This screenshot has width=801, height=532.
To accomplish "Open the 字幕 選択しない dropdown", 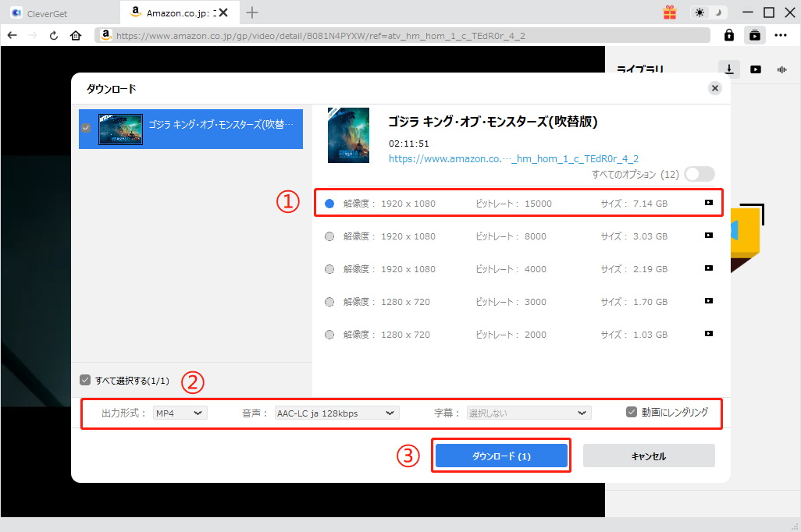I will tap(529, 413).
